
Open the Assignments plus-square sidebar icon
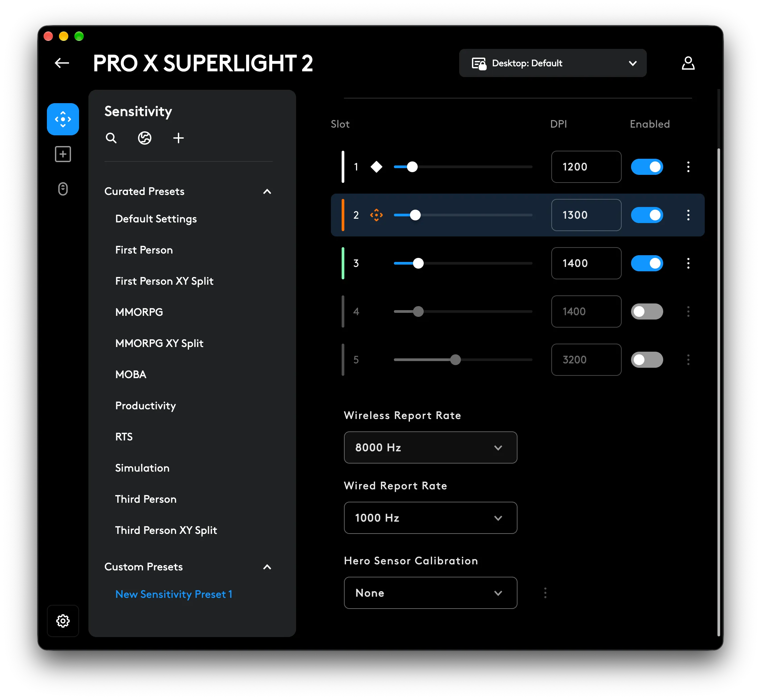(63, 154)
